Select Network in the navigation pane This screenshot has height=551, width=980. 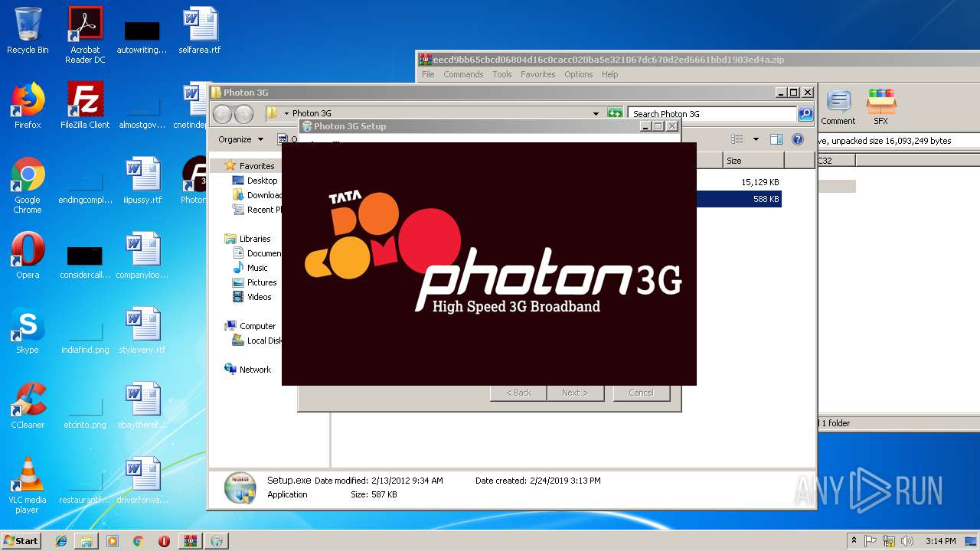pyautogui.click(x=255, y=370)
